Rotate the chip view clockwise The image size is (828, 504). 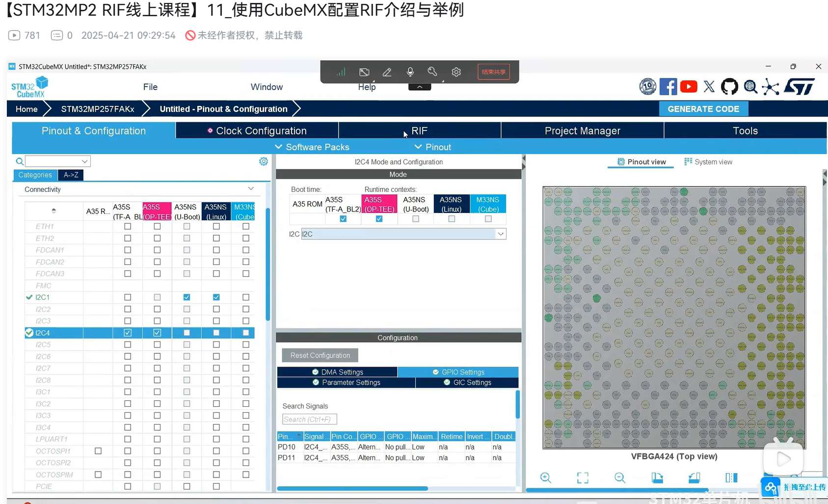coord(657,477)
